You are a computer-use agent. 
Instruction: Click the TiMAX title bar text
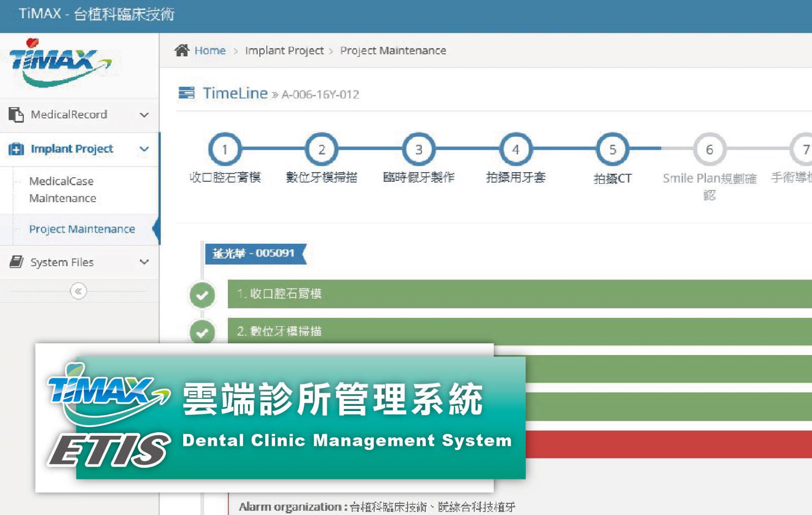pos(96,14)
